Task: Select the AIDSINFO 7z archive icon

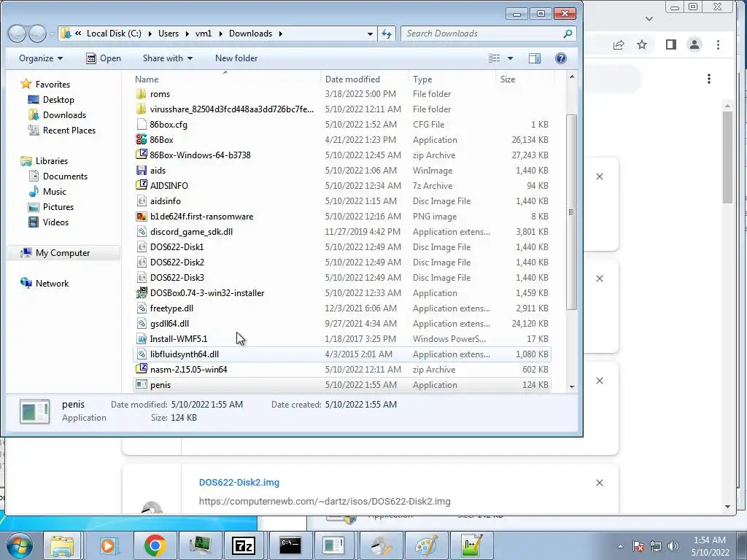Action: click(x=141, y=185)
